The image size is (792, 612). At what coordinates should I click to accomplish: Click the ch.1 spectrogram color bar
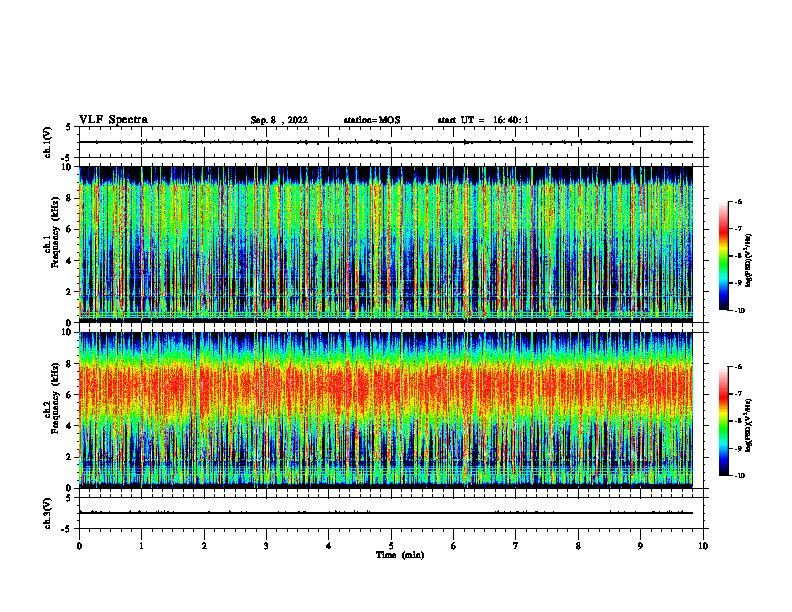pos(724,256)
